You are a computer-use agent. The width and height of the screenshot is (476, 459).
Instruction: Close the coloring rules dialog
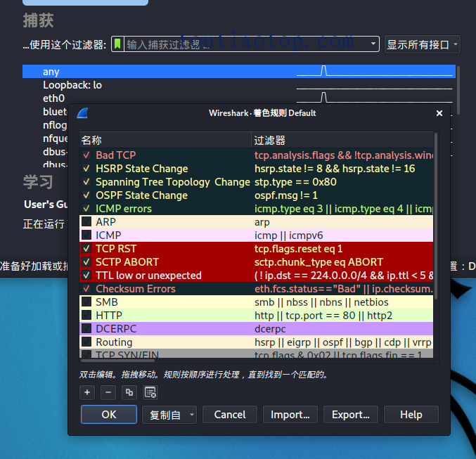point(439,113)
